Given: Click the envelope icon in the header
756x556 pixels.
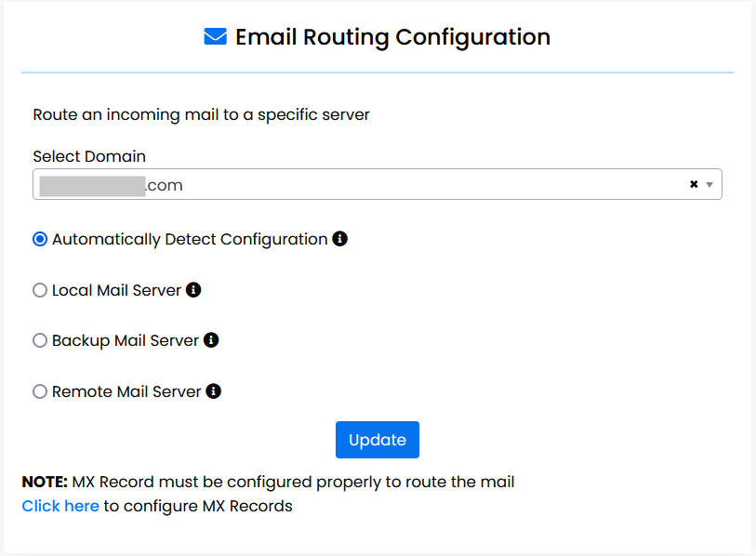Looking at the screenshot, I should (x=215, y=36).
